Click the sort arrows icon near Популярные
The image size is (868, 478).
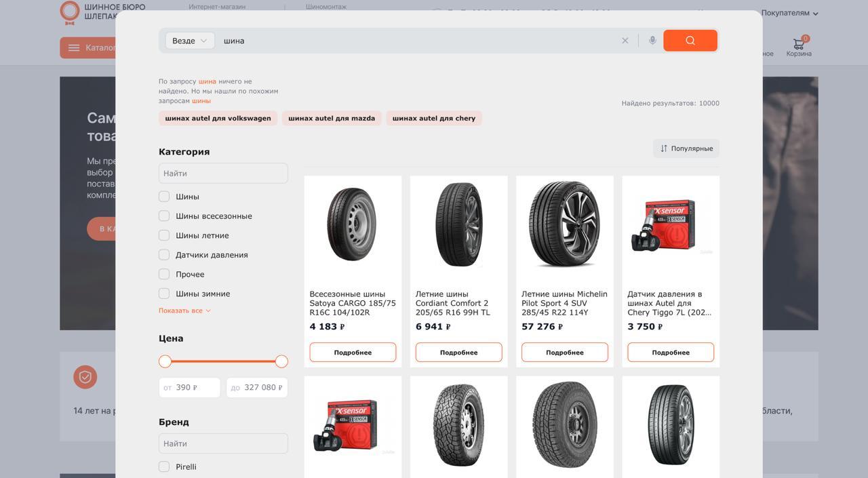[x=664, y=148]
